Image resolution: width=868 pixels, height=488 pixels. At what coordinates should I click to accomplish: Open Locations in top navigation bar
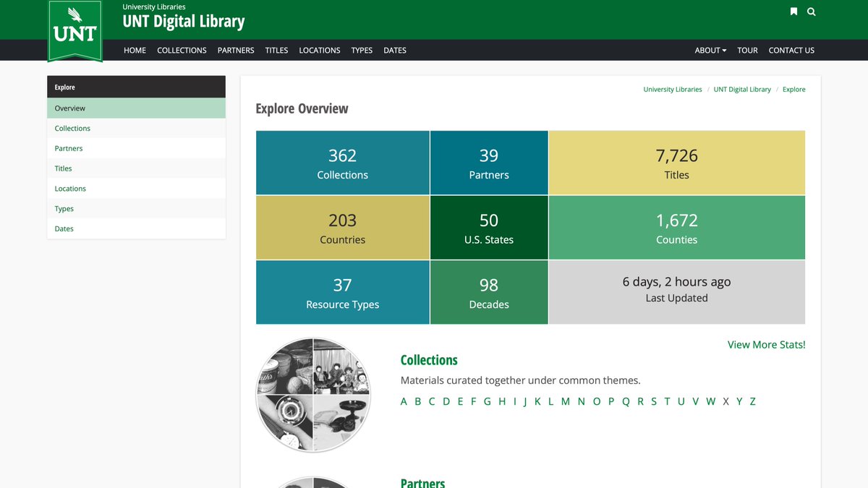(x=320, y=51)
